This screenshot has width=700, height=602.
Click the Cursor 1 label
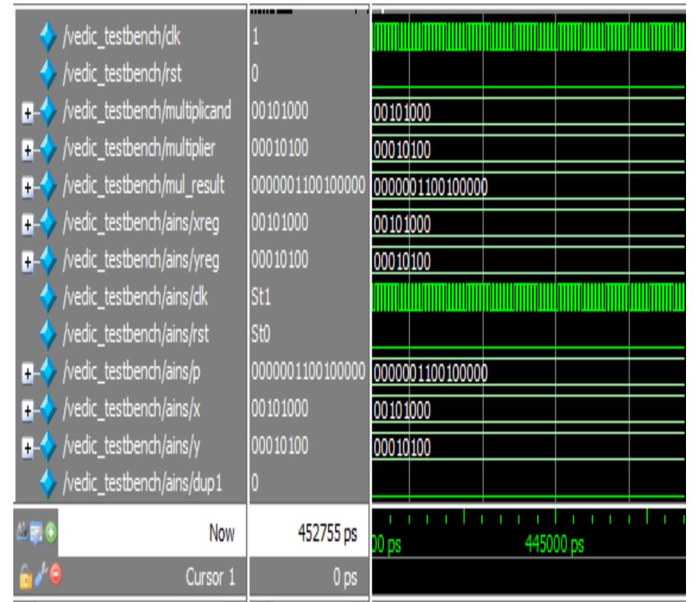pyautogui.click(x=209, y=577)
